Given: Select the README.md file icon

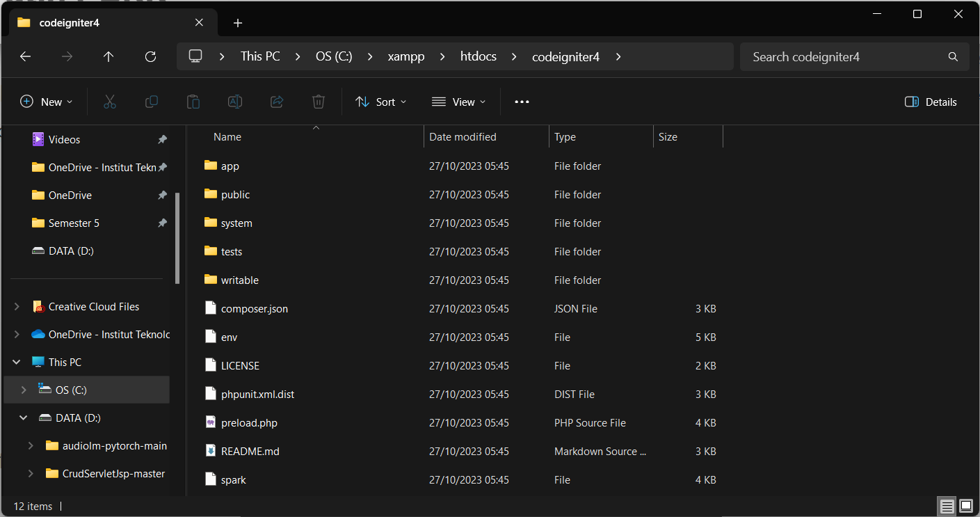Looking at the screenshot, I should (x=211, y=451).
